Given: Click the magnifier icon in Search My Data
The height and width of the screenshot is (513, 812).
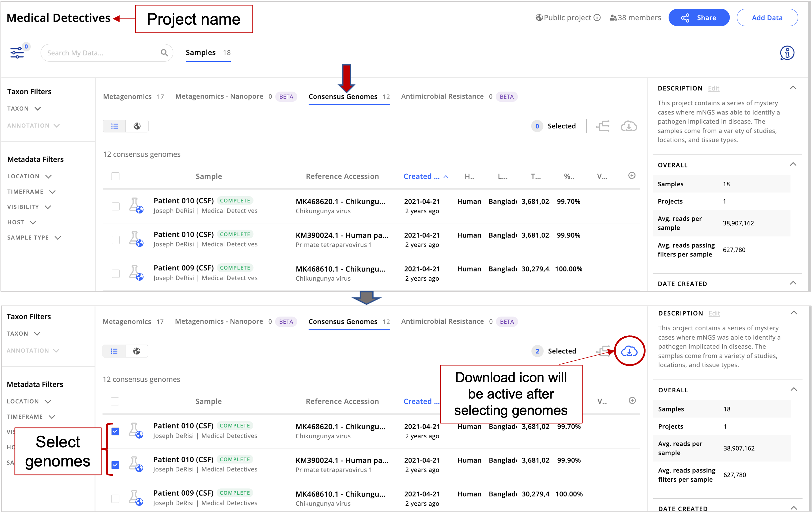Looking at the screenshot, I should (164, 52).
